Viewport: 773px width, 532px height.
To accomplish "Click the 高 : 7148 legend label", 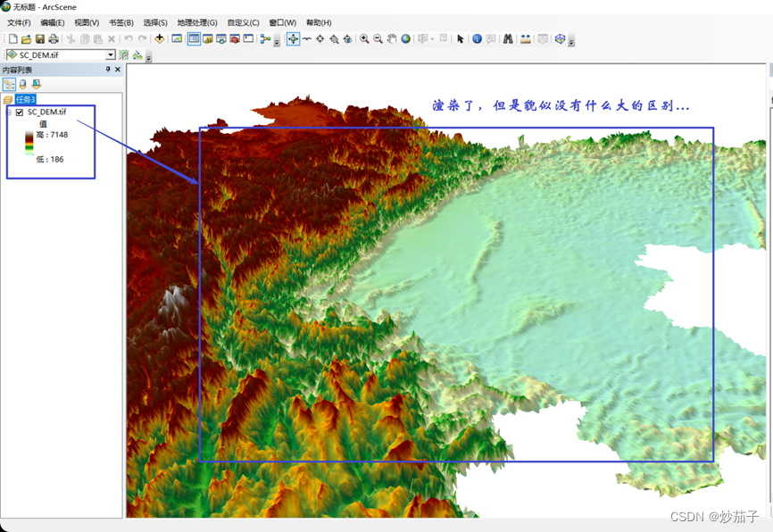I will [x=52, y=135].
